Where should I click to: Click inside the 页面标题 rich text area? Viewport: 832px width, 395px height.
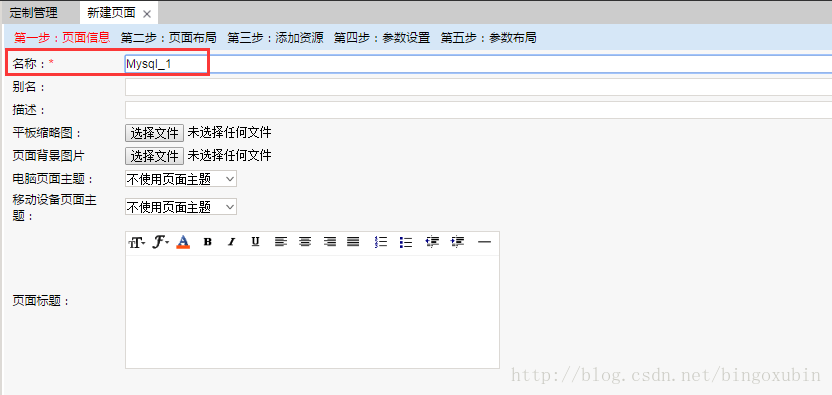coord(312,312)
